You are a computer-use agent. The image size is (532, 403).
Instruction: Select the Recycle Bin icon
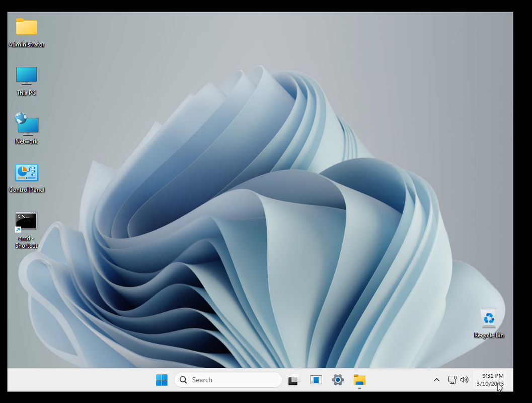489,323
